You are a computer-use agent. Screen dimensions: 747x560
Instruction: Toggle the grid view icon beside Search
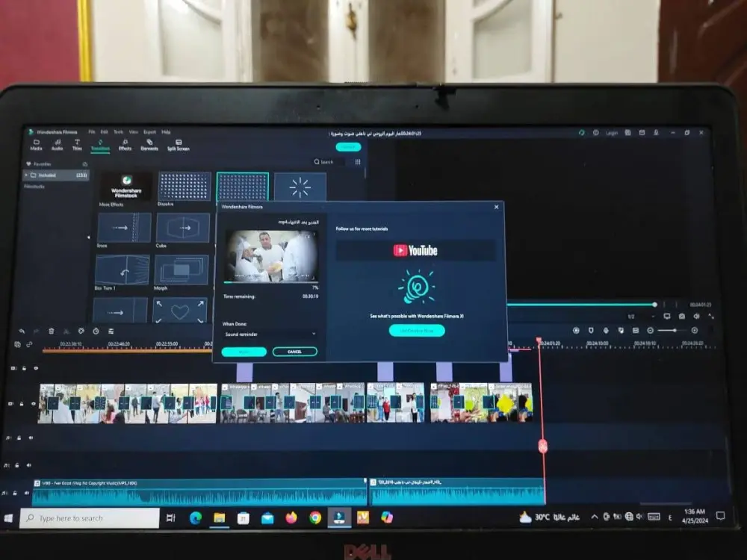pyautogui.click(x=358, y=162)
